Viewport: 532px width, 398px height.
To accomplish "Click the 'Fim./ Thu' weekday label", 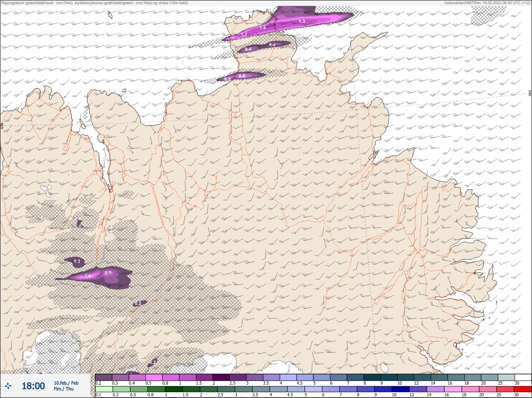I will (64, 389).
